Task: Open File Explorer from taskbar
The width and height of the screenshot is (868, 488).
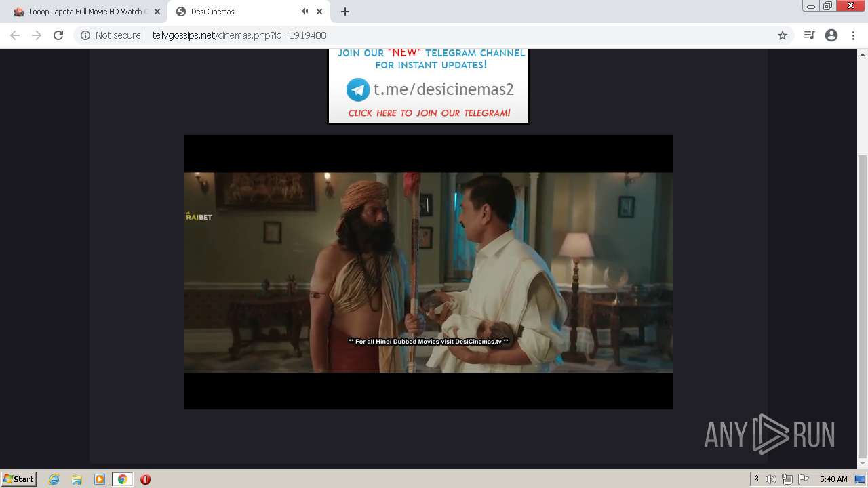Action: 77,479
